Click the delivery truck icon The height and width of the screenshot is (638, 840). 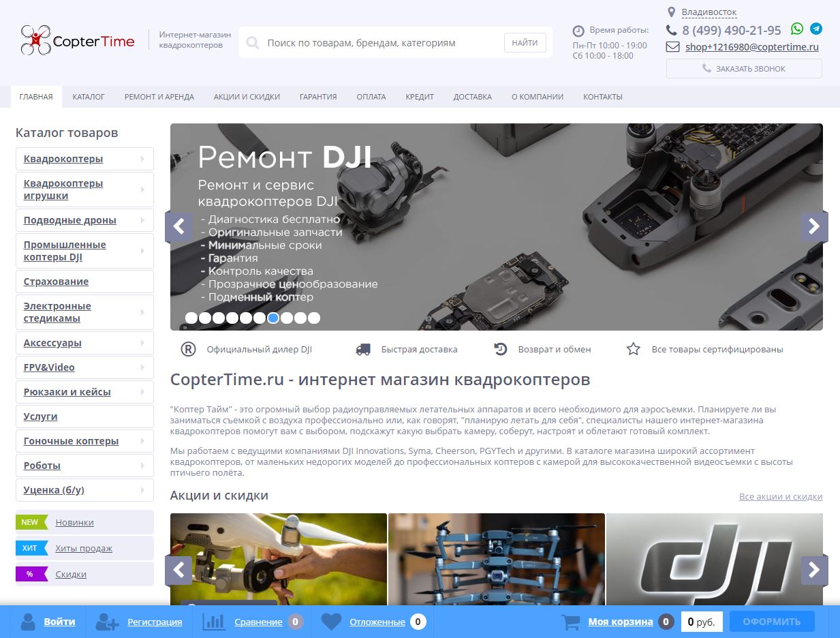[363, 350]
